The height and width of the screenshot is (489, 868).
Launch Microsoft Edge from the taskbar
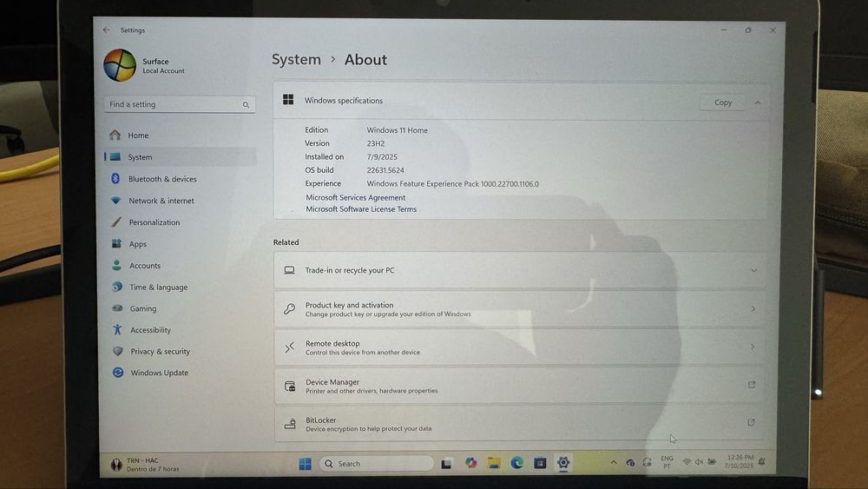click(x=517, y=463)
